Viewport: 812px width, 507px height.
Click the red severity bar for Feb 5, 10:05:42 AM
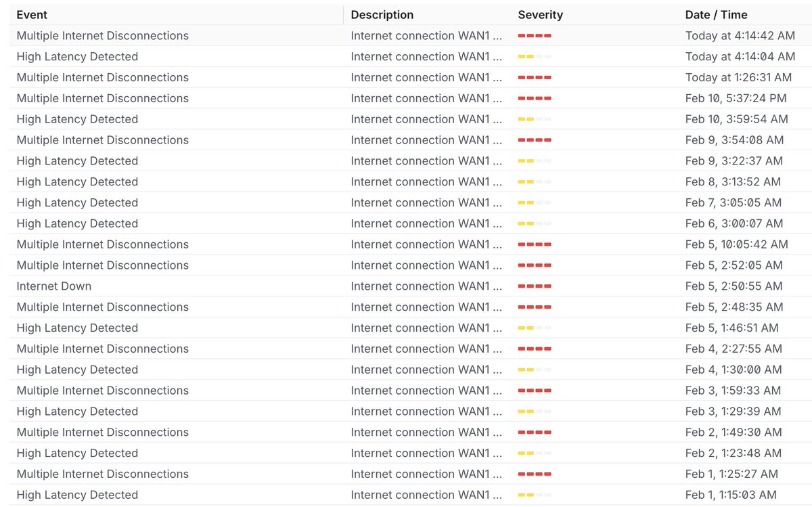click(535, 244)
